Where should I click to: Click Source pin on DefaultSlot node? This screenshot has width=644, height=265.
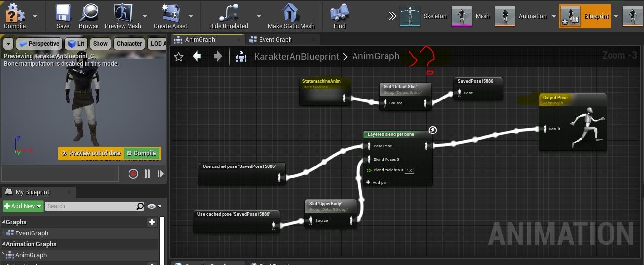point(385,103)
